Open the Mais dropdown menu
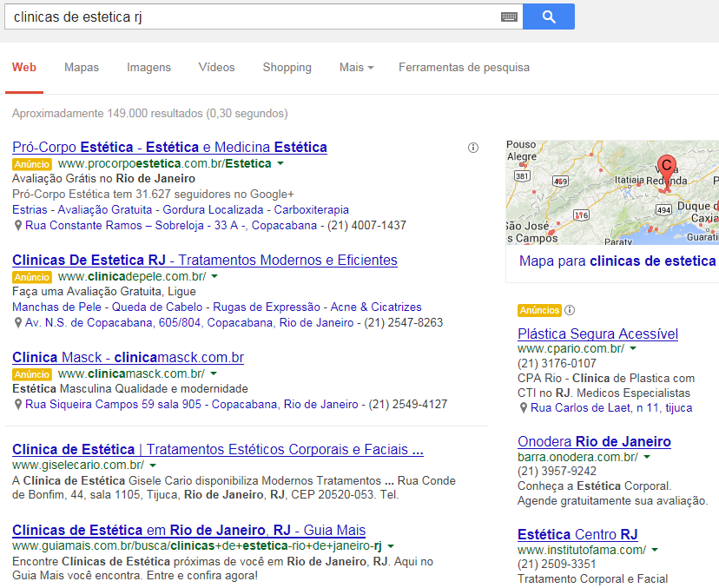 click(x=357, y=68)
